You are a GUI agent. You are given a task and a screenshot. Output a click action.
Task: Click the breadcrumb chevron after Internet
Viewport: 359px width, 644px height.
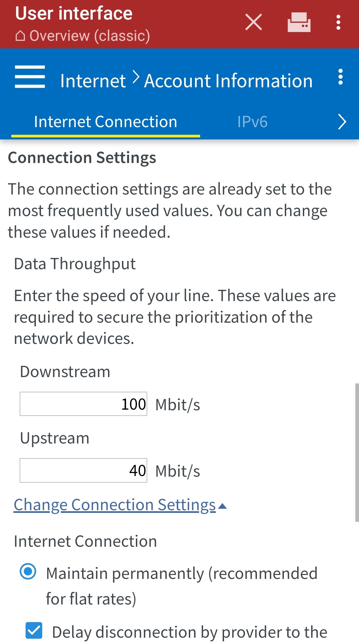pyautogui.click(x=136, y=77)
